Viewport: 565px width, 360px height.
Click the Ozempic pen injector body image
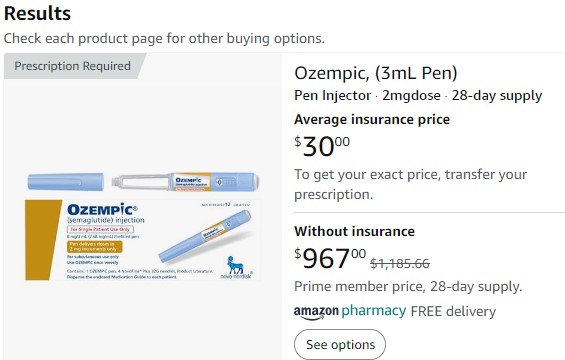[186, 181]
